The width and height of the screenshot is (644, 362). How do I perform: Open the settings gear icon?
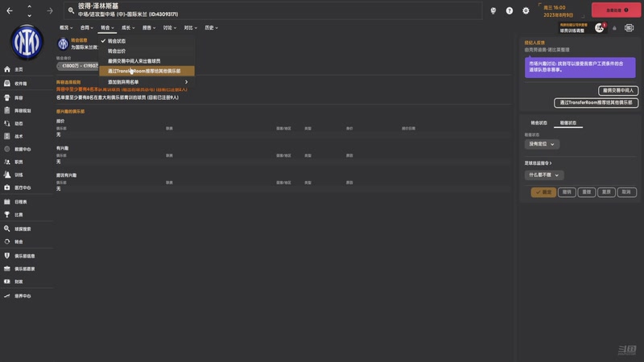point(526,10)
